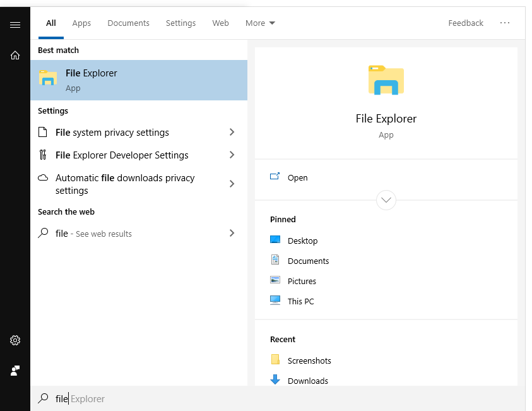
Task: Click the Downloads arrow icon under Recent
Action: (275, 379)
